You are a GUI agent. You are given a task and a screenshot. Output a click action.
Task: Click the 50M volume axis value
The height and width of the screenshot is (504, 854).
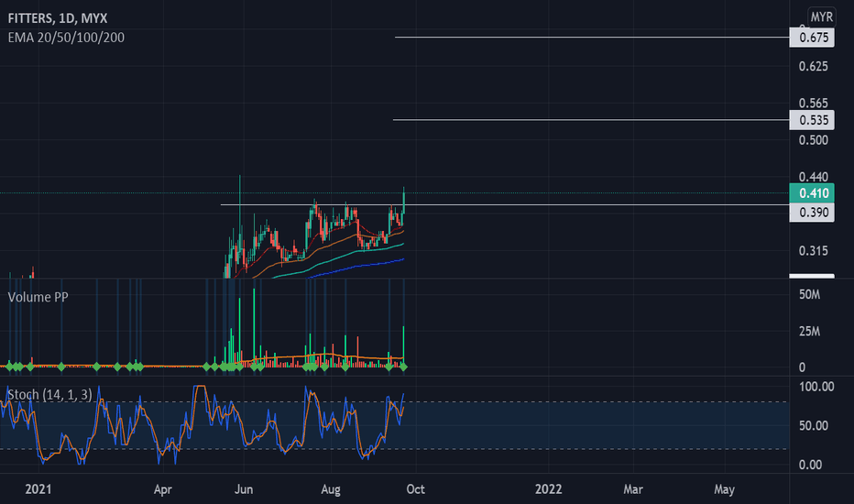pyautogui.click(x=809, y=295)
